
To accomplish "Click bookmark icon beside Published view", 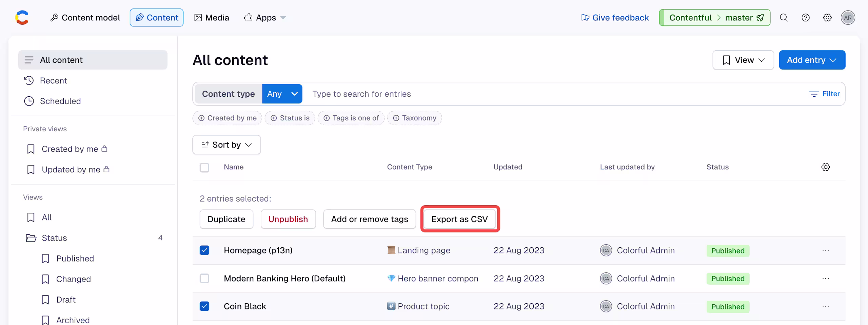I will pos(45,259).
